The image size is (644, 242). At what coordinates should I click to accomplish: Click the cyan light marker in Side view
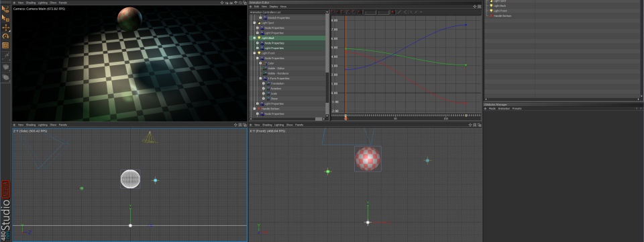pos(155,180)
